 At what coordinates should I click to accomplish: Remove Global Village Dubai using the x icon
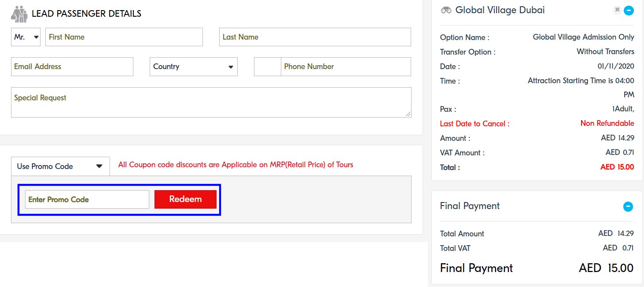(x=617, y=10)
